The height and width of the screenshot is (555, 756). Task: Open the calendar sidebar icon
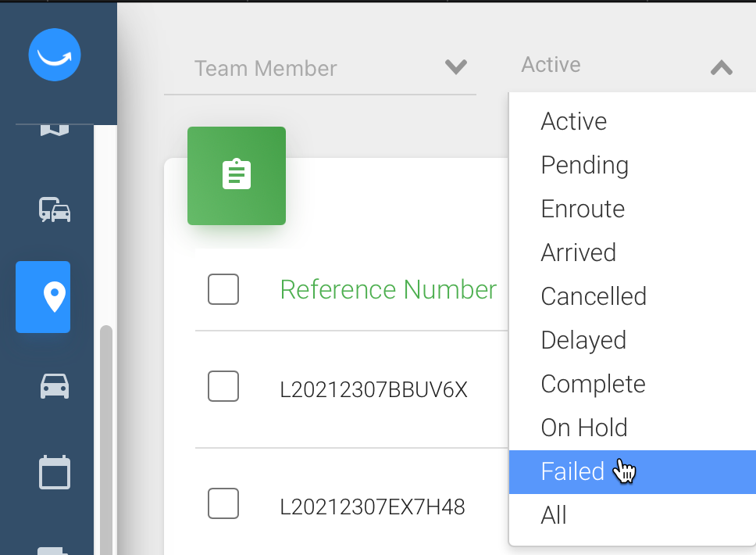point(55,472)
